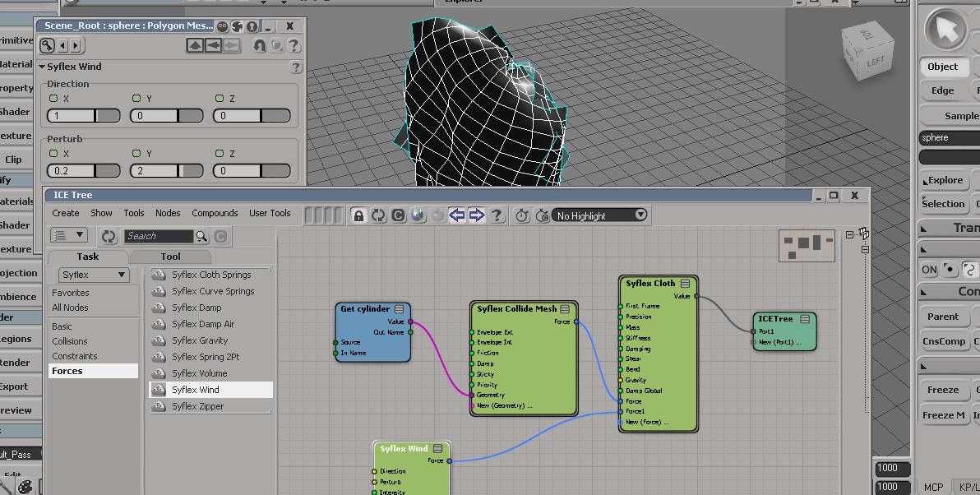Go to next key in the property editor
980x495 pixels.
[x=76, y=45]
